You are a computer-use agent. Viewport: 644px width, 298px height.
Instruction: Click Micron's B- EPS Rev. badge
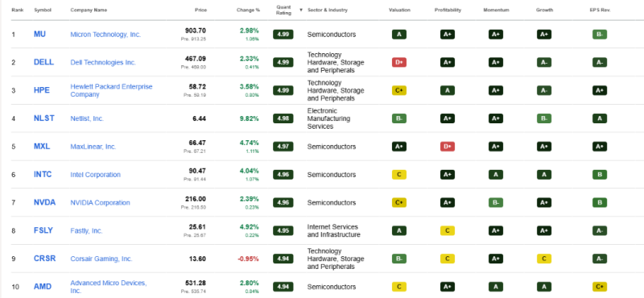[600, 35]
